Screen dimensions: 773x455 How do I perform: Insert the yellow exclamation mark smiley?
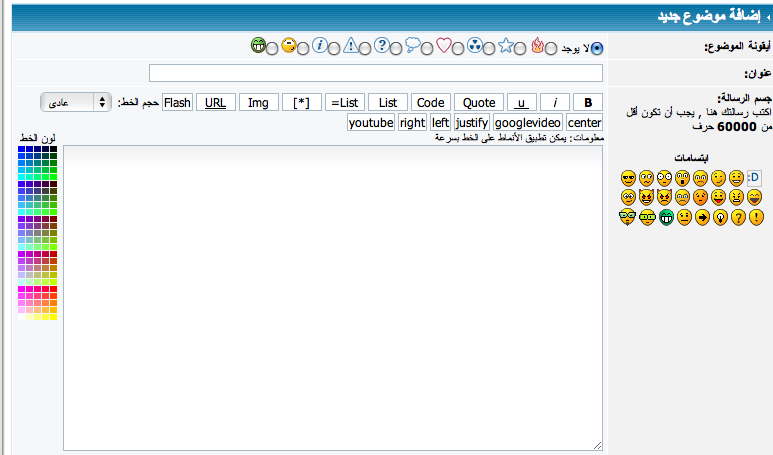click(x=755, y=217)
